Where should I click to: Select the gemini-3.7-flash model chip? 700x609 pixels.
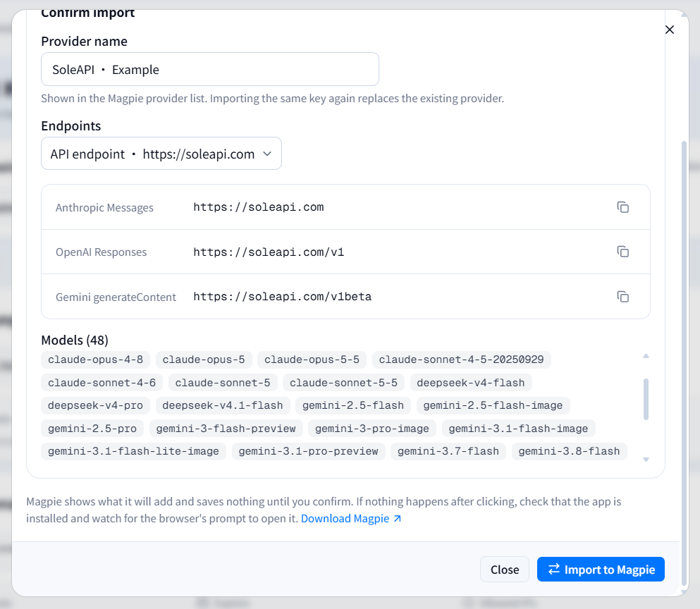(x=448, y=451)
